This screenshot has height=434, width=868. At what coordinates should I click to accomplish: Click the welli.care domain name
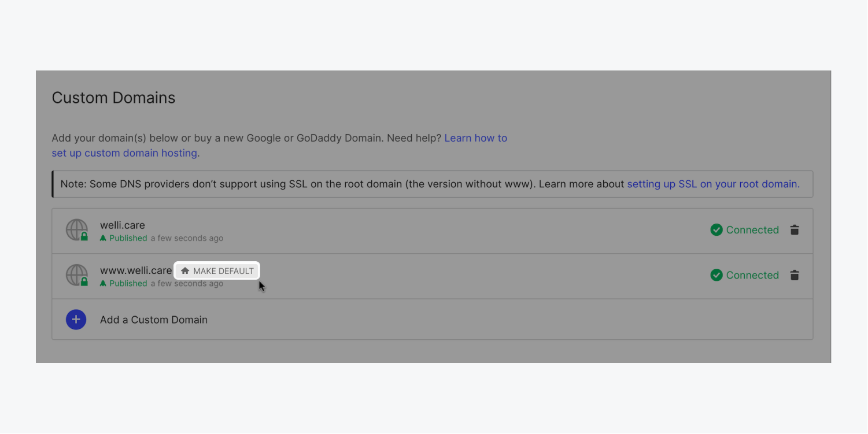tap(123, 225)
